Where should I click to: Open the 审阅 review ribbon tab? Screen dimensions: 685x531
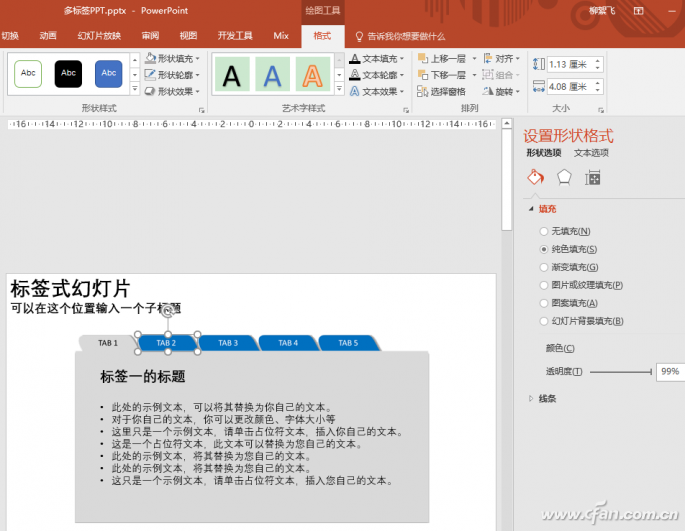(x=150, y=35)
